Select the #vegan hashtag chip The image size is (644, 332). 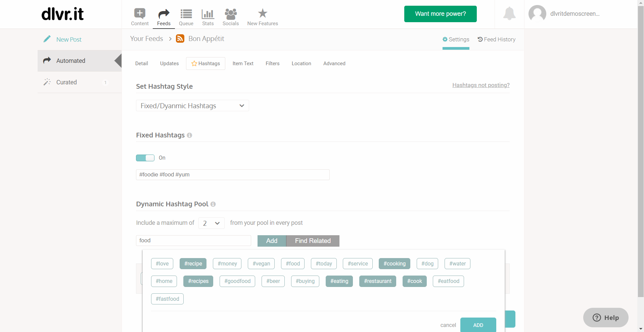[261, 264]
